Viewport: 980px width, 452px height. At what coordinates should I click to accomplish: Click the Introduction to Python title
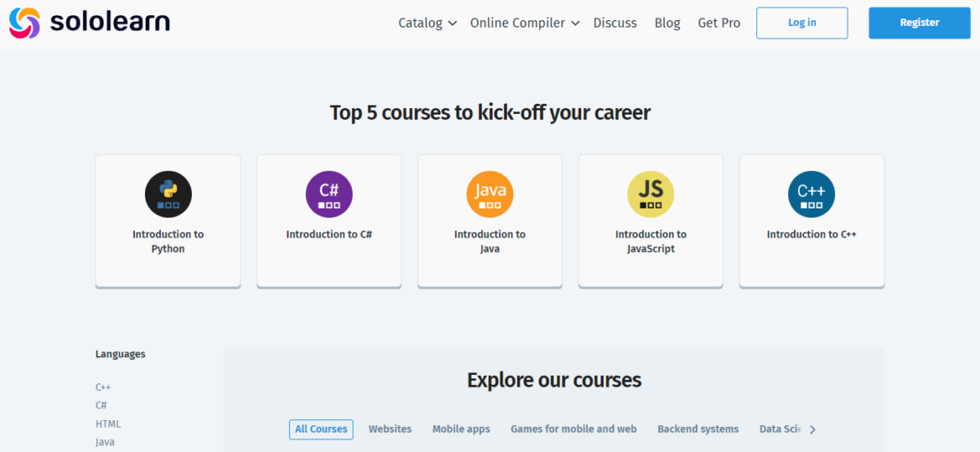[x=168, y=242]
